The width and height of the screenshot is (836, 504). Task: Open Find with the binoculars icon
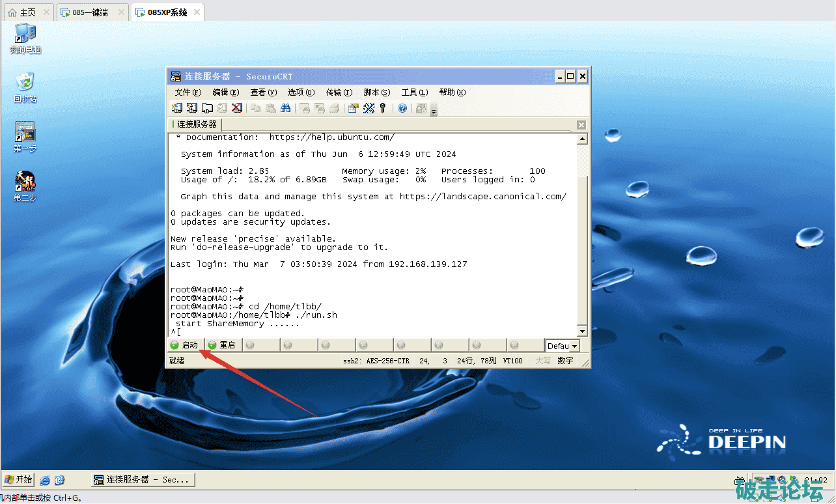[285, 108]
